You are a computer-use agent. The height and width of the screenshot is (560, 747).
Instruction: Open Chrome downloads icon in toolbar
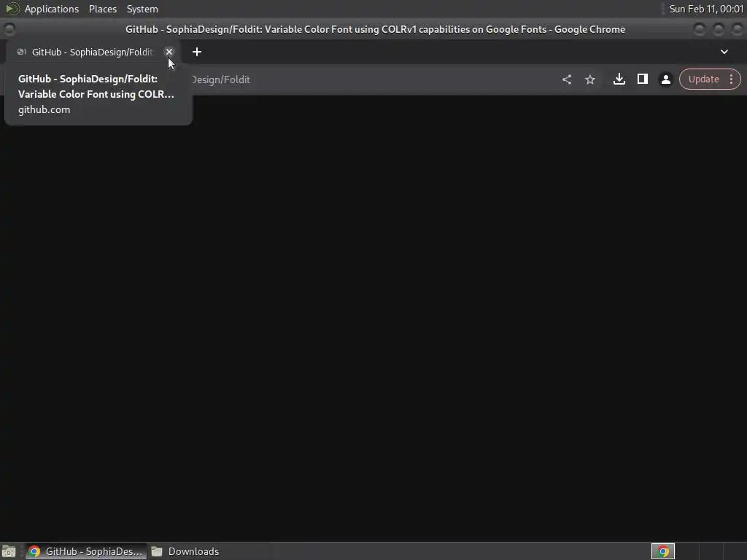coord(619,79)
